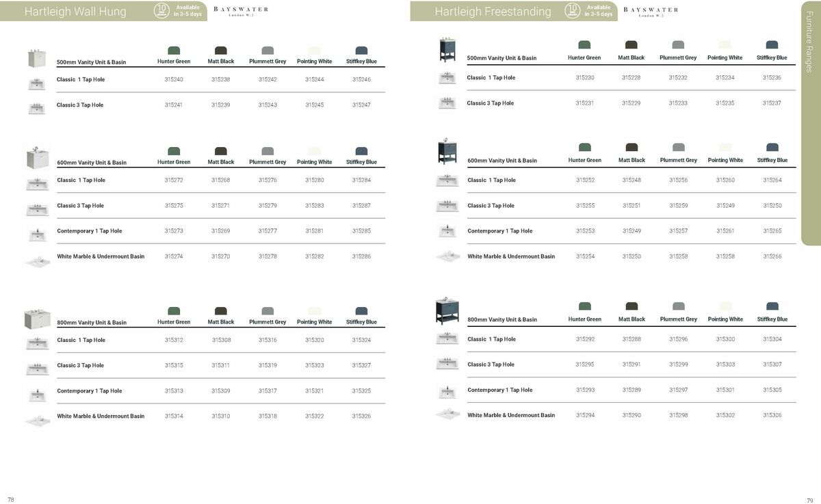Click the 10 year guarantee badge beside Hartleigh Freestanding

coord(572,10)
